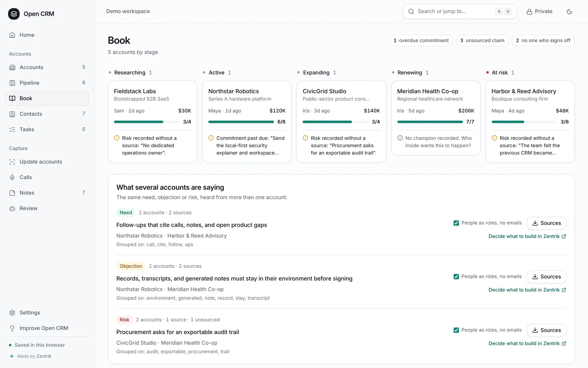Select Notes in the sidebar

tap(47, 193)
